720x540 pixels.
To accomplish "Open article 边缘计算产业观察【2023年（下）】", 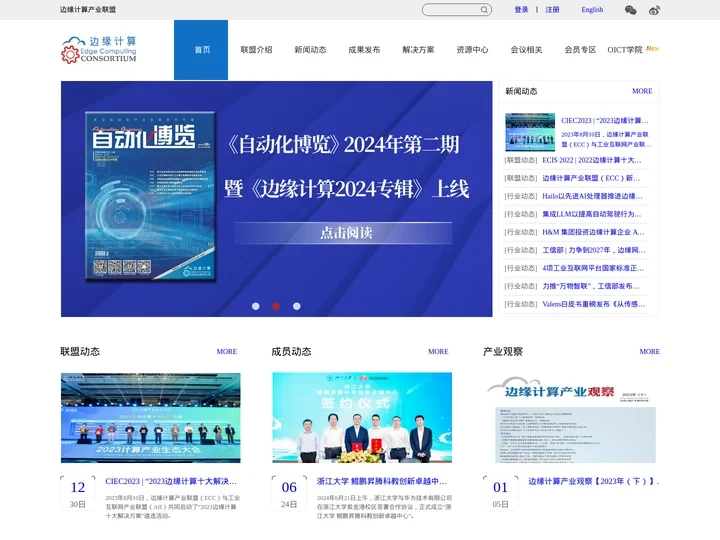I will coord(594,482).
